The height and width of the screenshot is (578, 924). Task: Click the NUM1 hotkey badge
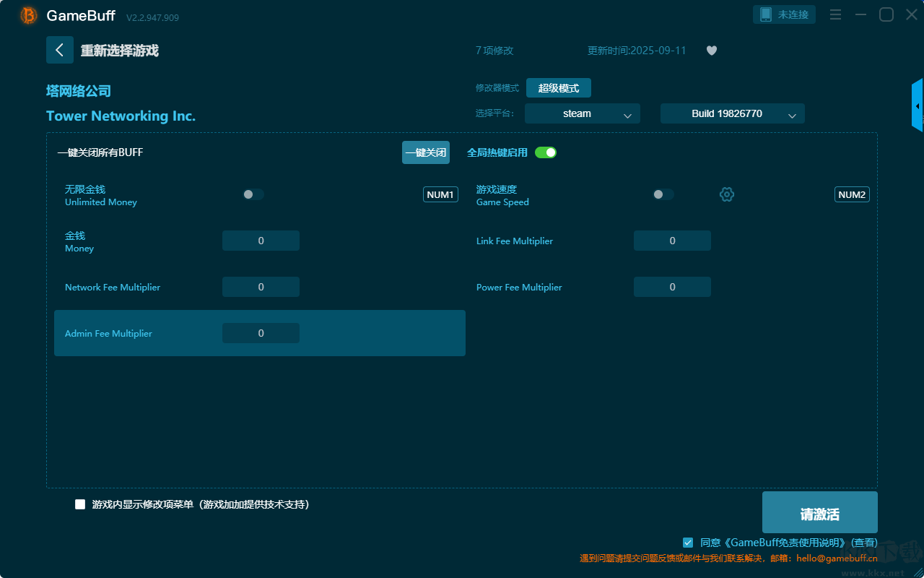click(x=440, y=194)
